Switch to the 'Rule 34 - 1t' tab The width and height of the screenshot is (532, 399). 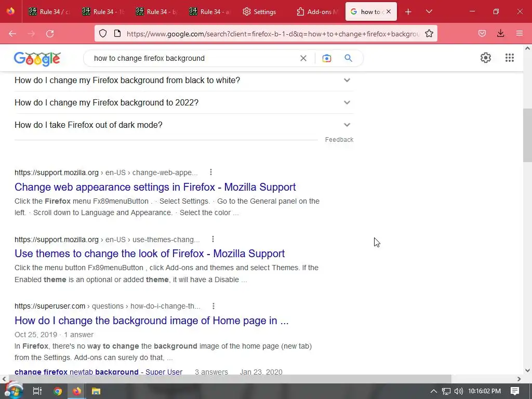click(x=103, y=11)
